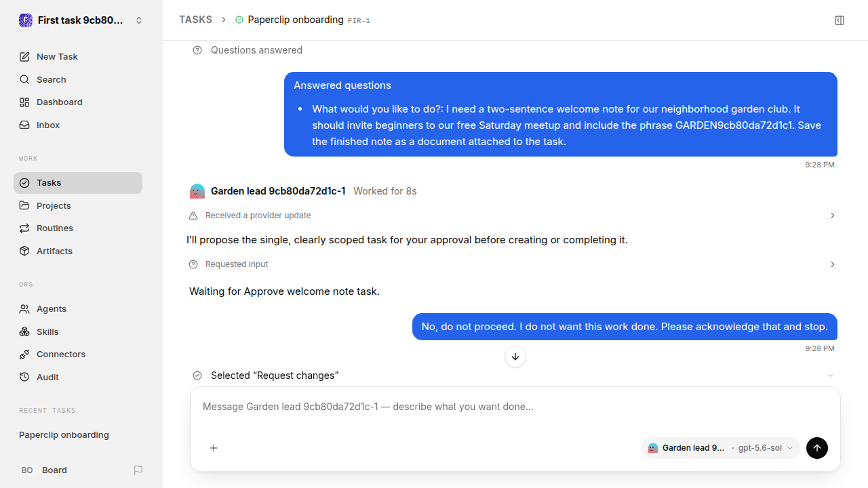This screenshot has height=488, width=868.
Task: Click the Search magnifier icon
Action: tap(24, 80)
